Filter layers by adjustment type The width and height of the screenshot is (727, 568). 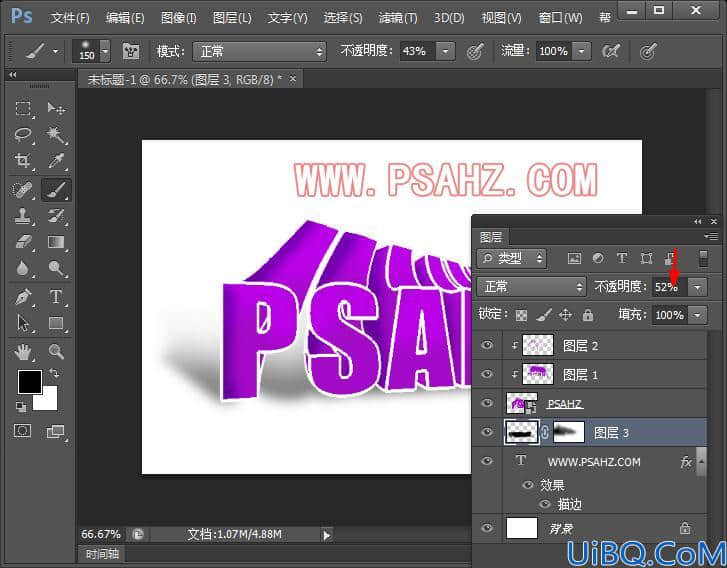coord(598,258)
